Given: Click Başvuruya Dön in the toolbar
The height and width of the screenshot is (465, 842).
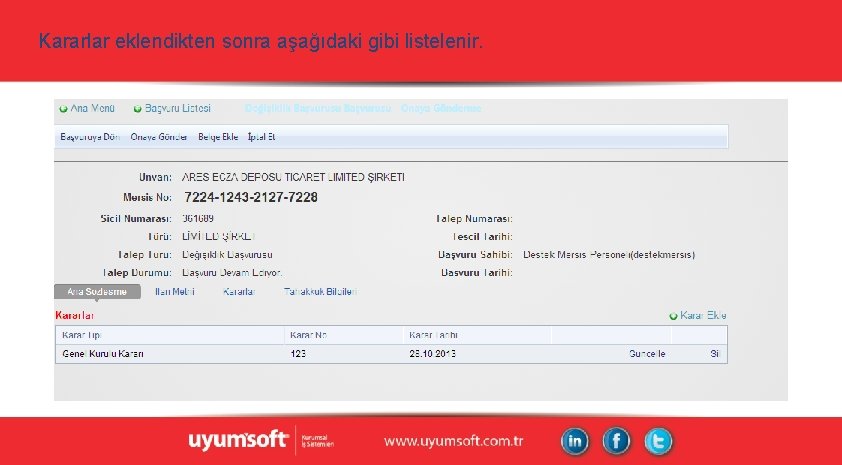Looking at the screenshot, I should [x=90, y=137].
